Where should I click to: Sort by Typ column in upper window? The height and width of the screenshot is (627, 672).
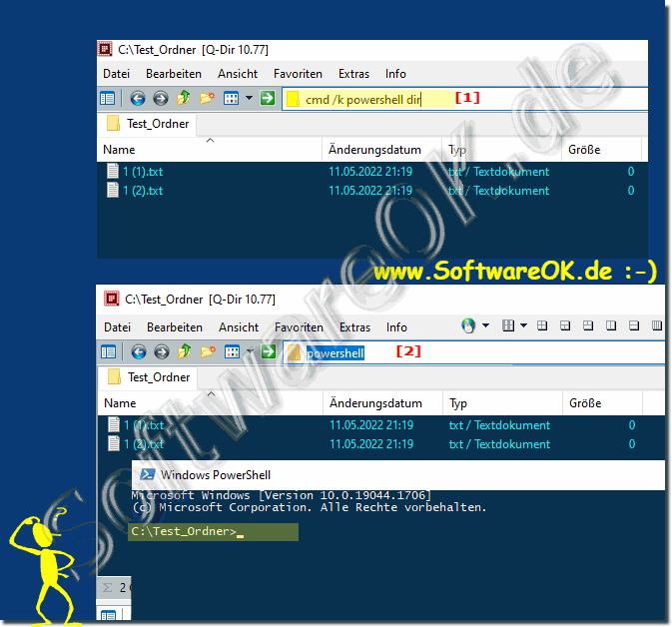pos(501,150)
